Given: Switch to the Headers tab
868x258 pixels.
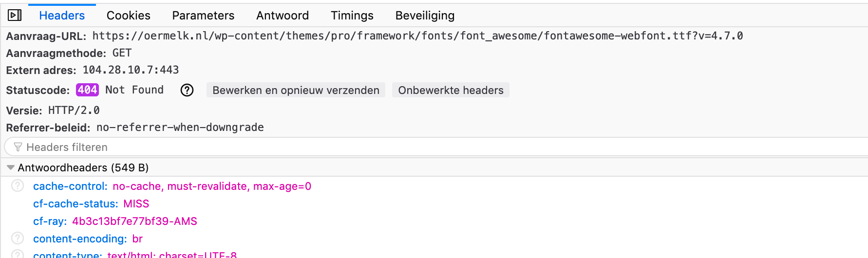Looking at the screenshot, I should coord(62,16).
